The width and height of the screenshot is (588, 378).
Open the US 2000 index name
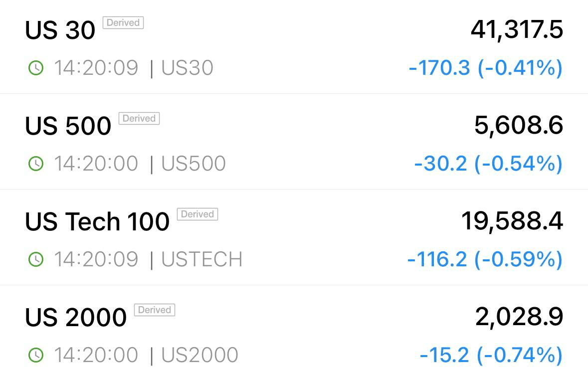click(x=76, y=317)
